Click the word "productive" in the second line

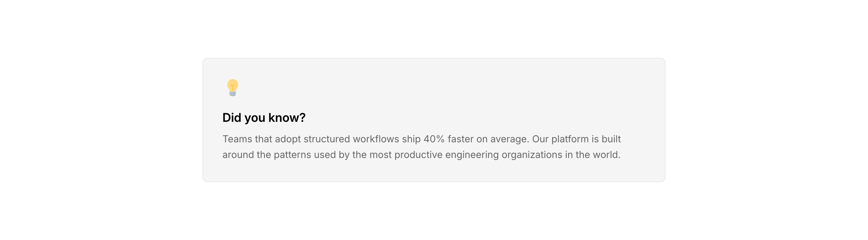[x=418, y=155]
